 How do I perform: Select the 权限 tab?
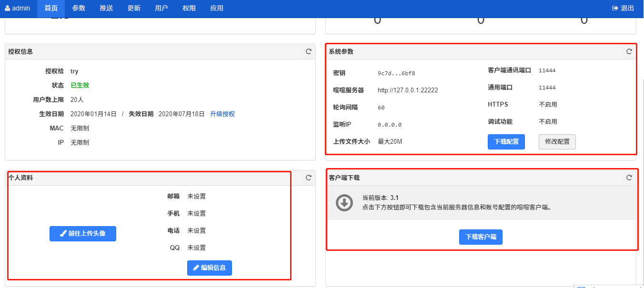tap(189, 9)
